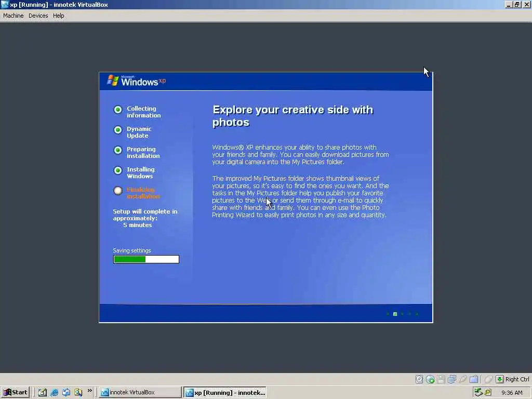Open the Devices menu

[x=38, y=16]
